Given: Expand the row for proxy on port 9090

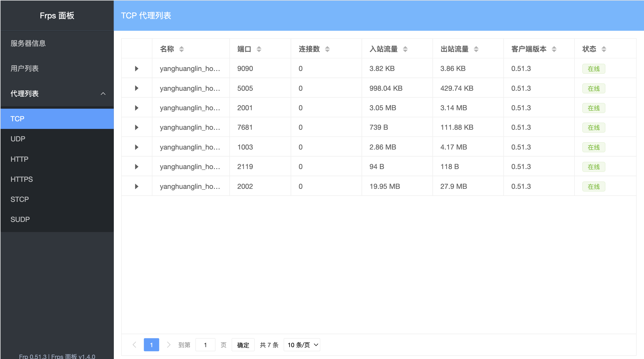Looking at the screenshot, I should 137,68.
